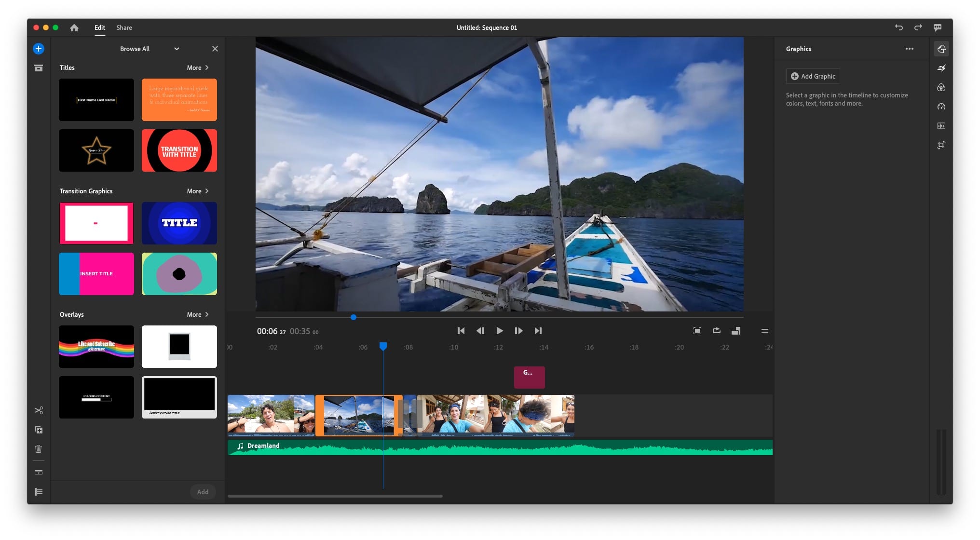Open the Color panel icon
This screenshot has width=980, height=540.
coord(941,87)
